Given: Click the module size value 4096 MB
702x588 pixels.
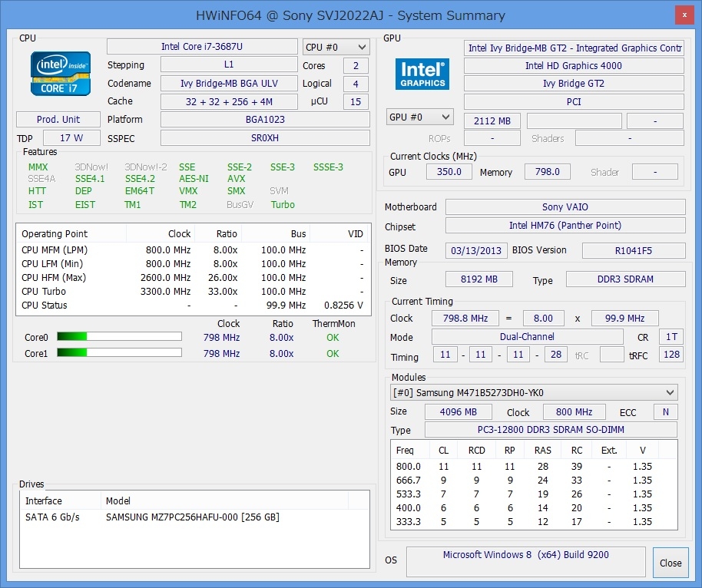Looking at the screenshot, I should coord(458,411).
